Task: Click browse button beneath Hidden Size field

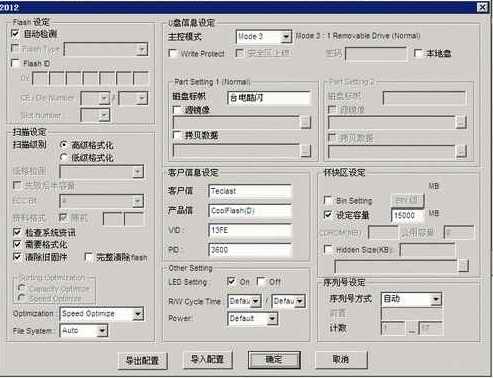Action: coord(463,266)
